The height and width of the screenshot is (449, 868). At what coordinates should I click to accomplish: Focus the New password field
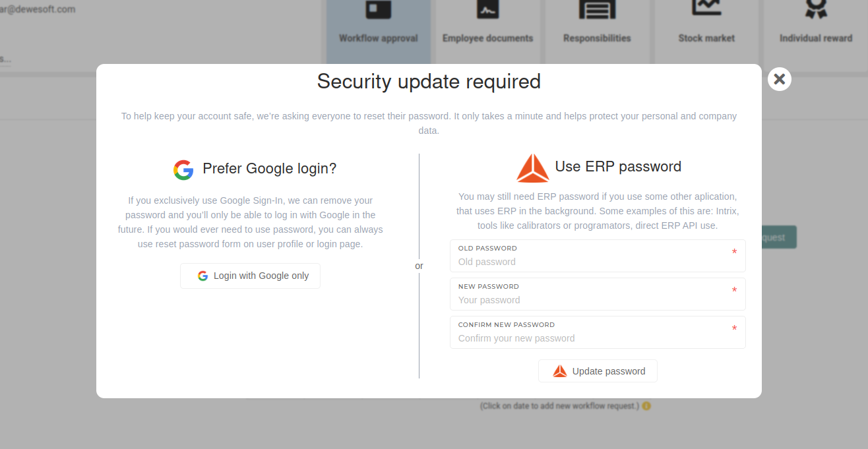click(x=598, y=294)
